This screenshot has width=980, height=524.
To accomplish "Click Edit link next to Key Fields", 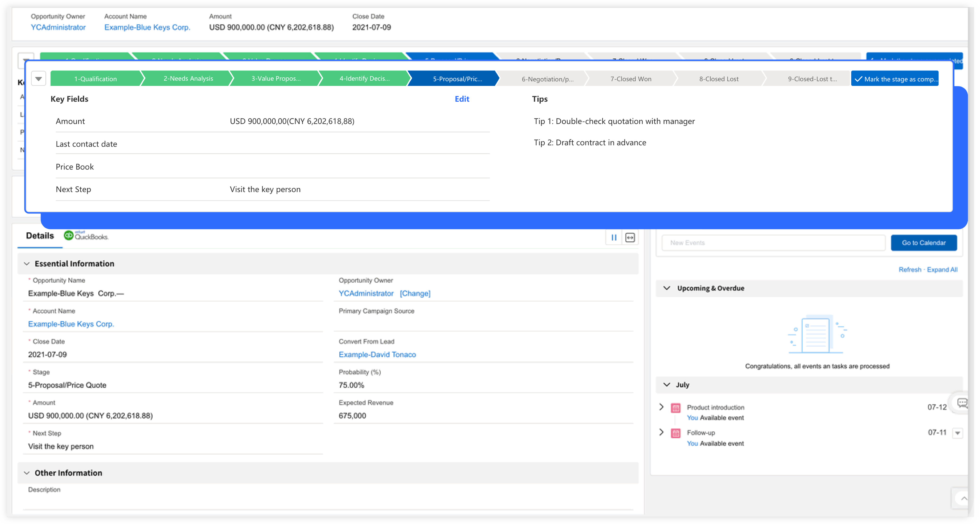I will (462, 99).
